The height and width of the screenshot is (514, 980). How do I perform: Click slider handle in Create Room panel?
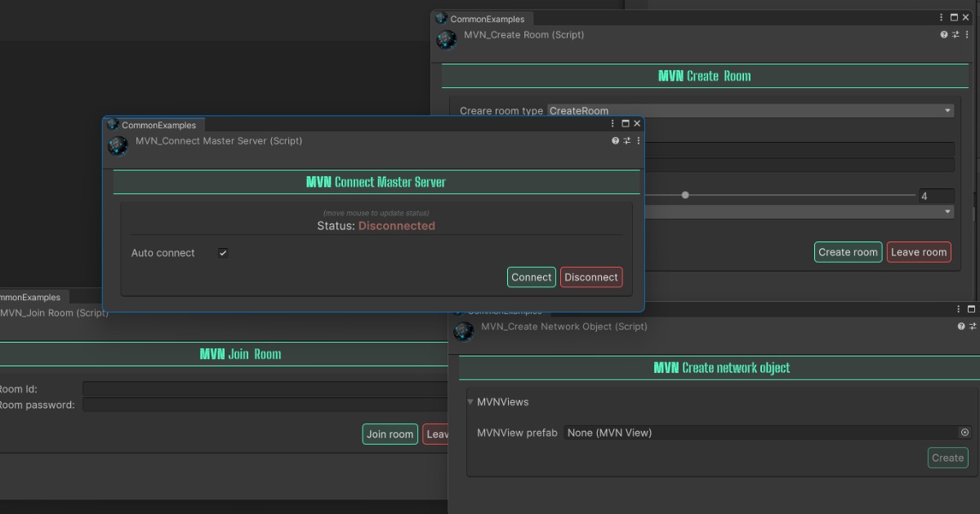pos(685,195)
